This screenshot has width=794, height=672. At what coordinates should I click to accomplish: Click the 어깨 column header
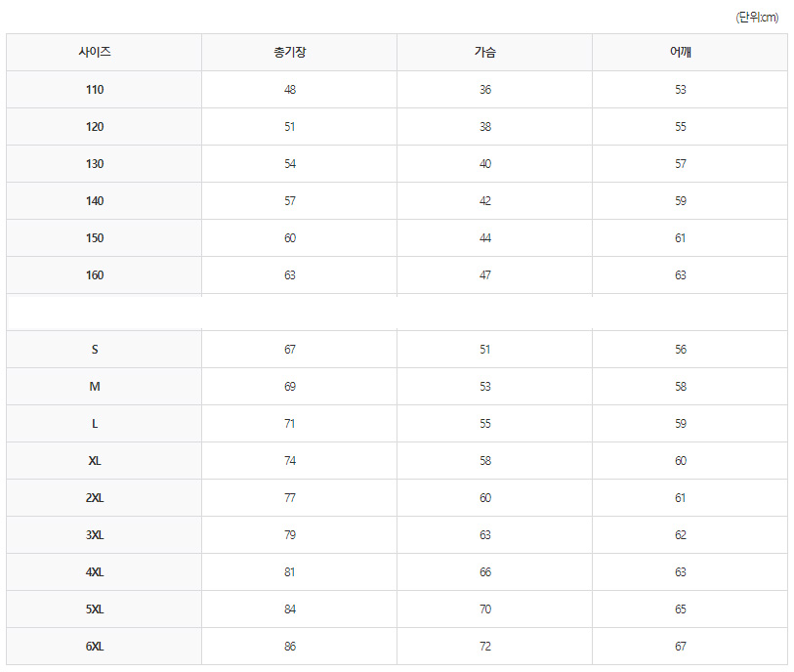(x=681, y=53)
